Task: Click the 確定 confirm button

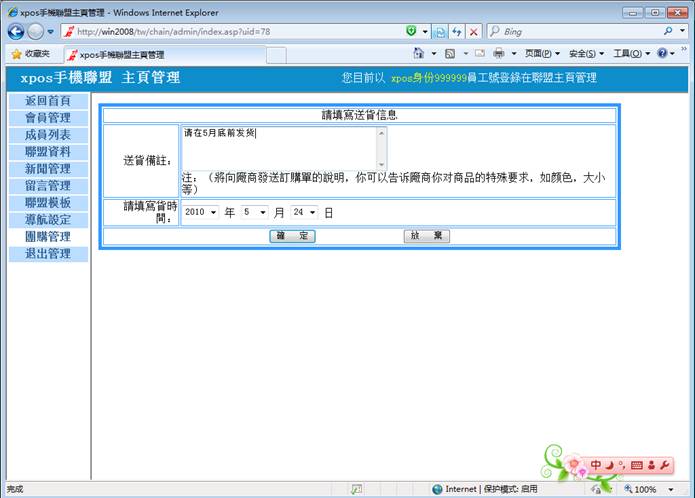Action: click(292, 236)
